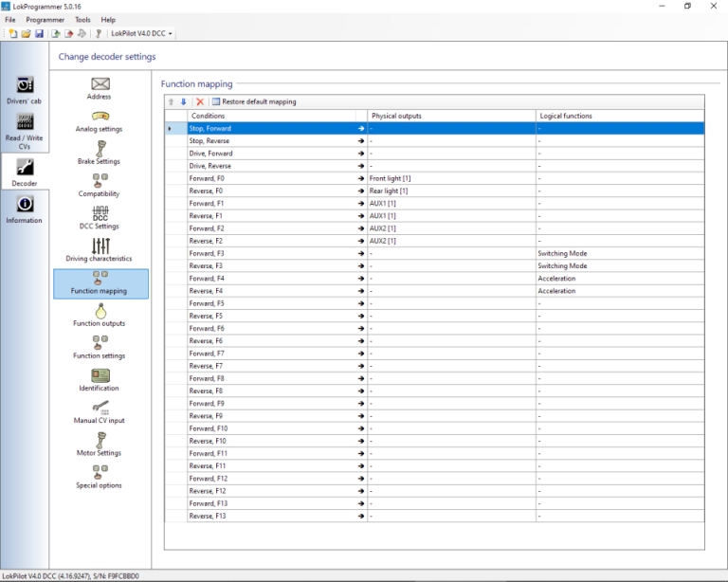Viewport: 728px width, 582px height.
Task: Click AUX2 [1] in Forward, F2 row
Action: click(x=451, y=228)
